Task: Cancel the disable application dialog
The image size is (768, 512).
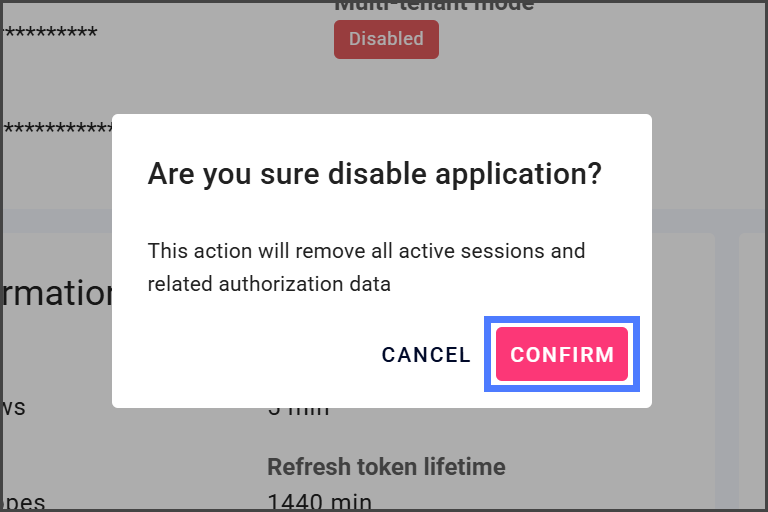Action: coord(426,355)
